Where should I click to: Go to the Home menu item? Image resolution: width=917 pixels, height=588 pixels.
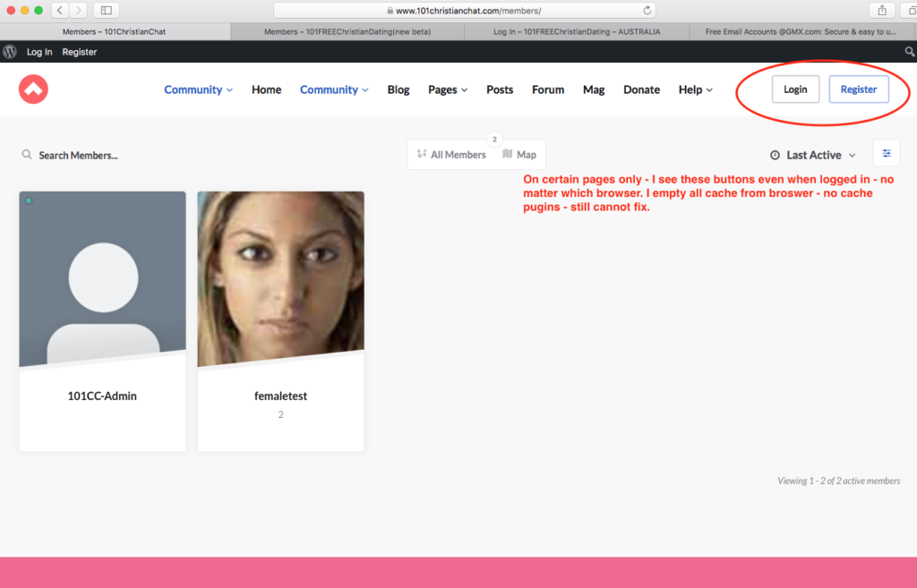click(x=266, y=89)
